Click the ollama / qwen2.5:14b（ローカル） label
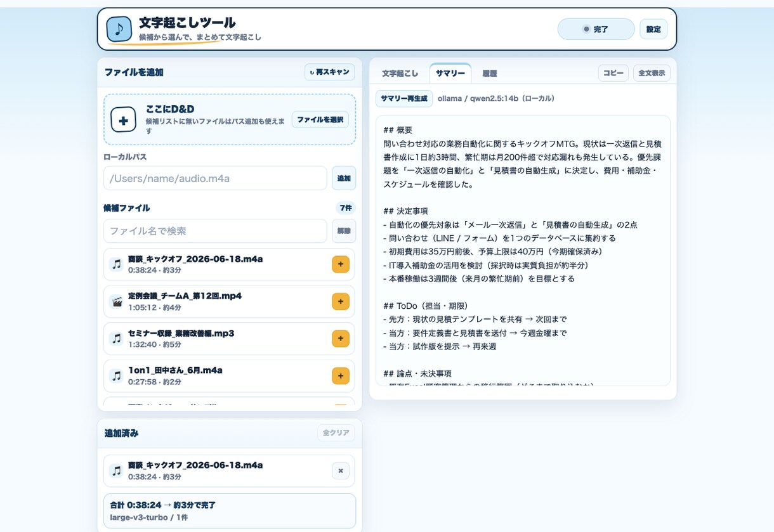Viewport: 774px width, 532px height. (496, 98)
